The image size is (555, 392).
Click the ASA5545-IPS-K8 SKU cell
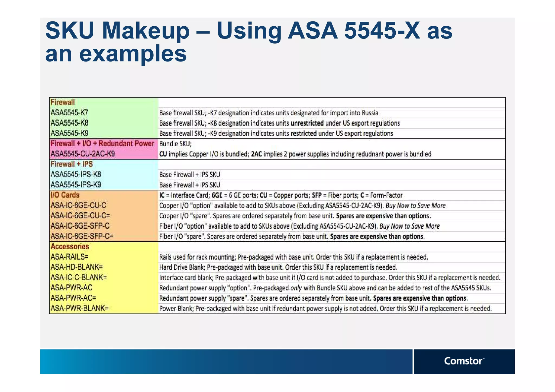pos(76,174)
